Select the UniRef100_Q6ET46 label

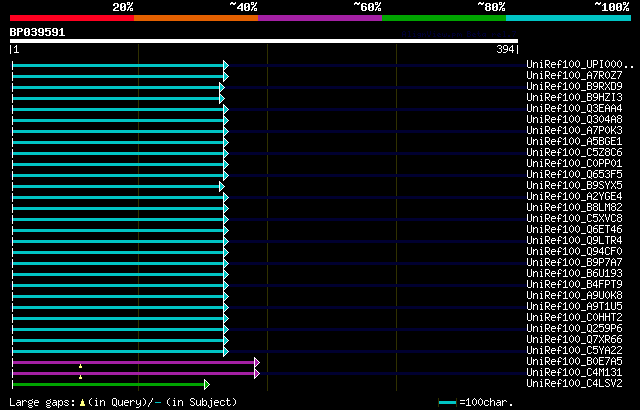point(574,230)
